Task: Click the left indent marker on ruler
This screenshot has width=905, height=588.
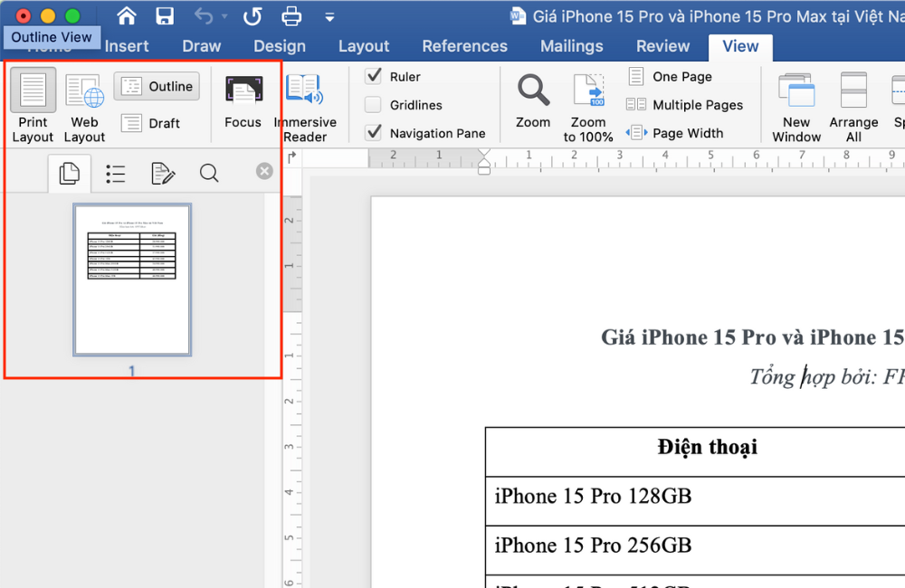Action: point(484,170)
